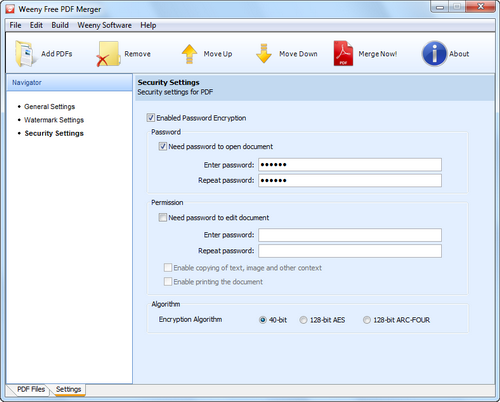Click the Remove icon with red X
Image resolution: width=500 pixels, height=402 pixels.
[108, 54]
